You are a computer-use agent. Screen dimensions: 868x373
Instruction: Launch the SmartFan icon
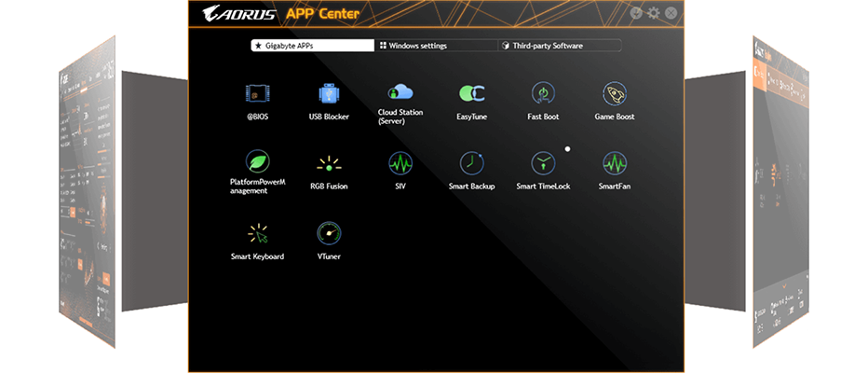[615, 163]
